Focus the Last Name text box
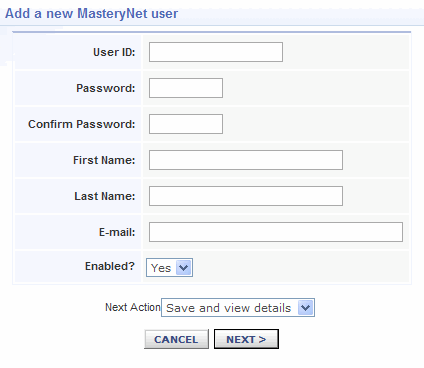This screenshot has width=424, height=368. [x=246, y=196]
